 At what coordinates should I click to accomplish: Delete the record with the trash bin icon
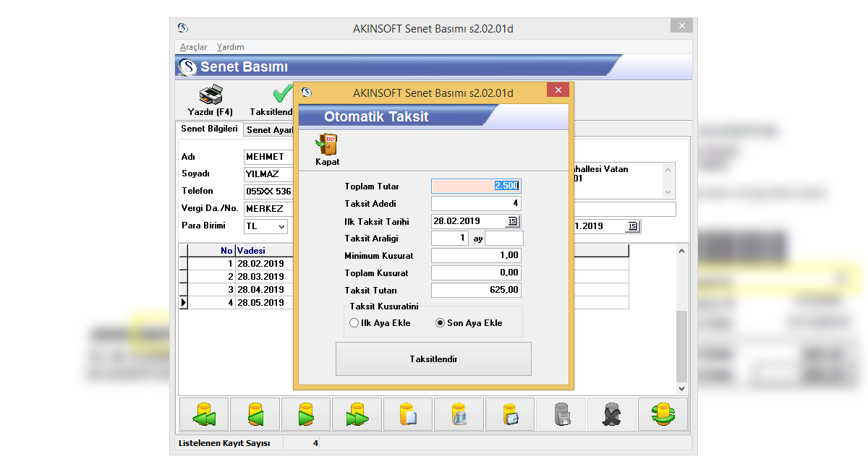click(x=459, y=414)
